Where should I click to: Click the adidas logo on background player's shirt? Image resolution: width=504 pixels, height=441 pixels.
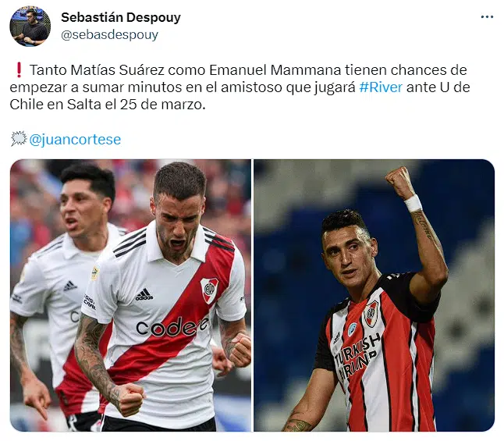coord(69,286)
